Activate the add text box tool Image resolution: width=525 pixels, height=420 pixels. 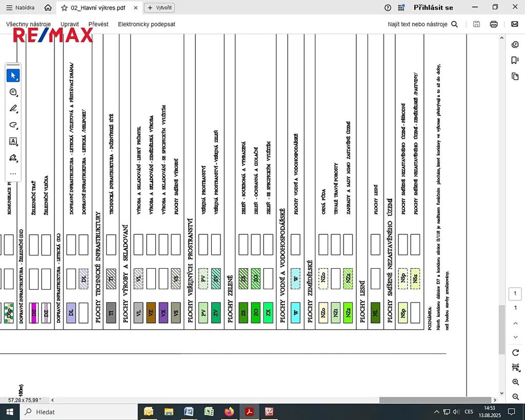pyautogui.click(x=13, y=141)
